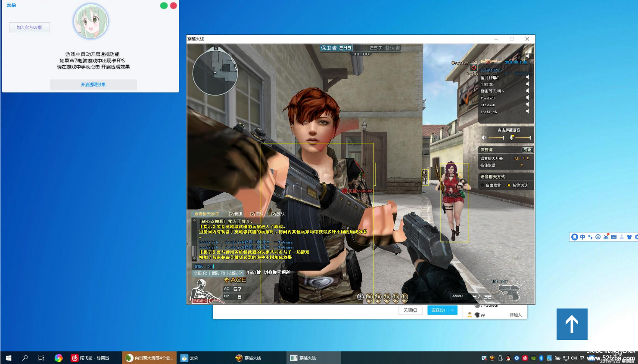This screenshot has height=364, width=638.
Task: Click the input method logo icon
Action: (574, 237)
